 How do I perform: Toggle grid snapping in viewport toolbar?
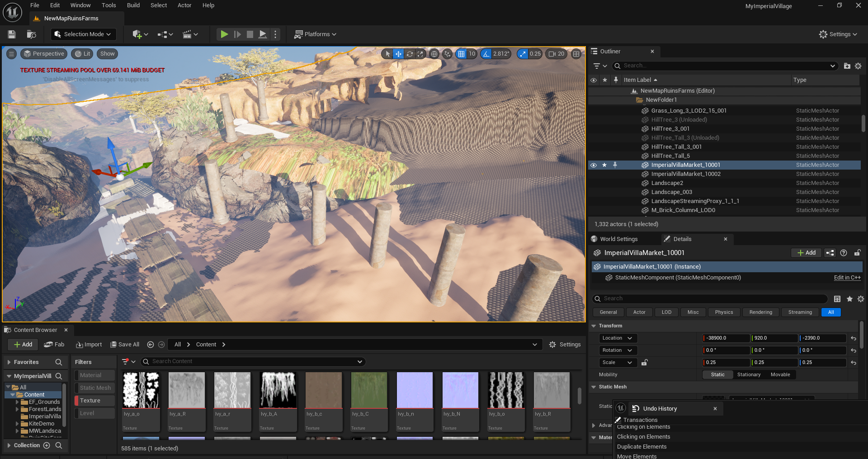[461, 54]
